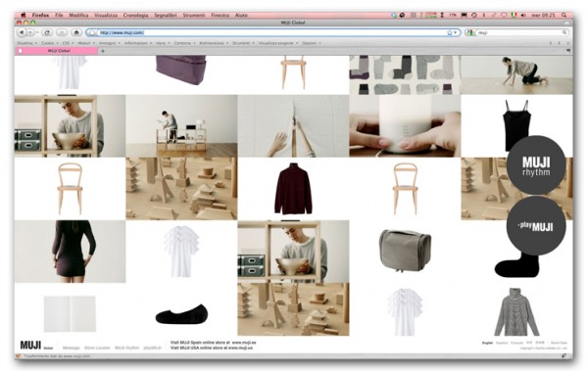The image size is (588, 371).
Task: Click the open notebook image
Action: (70, 314)
